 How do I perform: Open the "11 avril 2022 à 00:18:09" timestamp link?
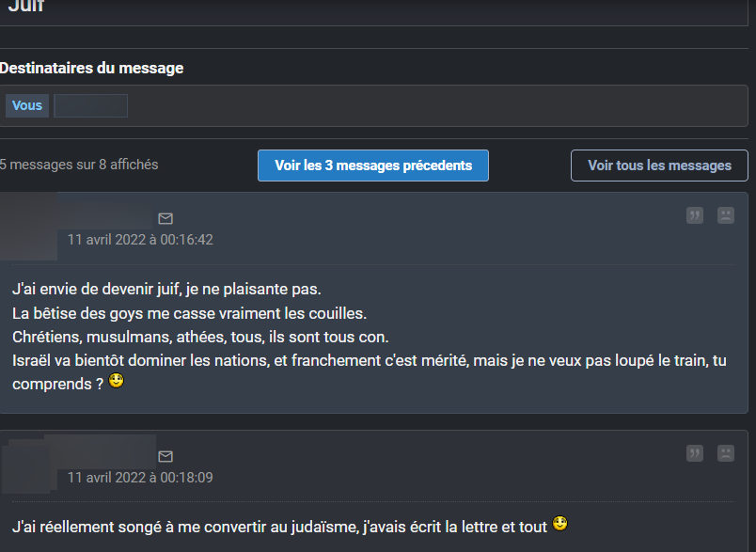[140, 478]
